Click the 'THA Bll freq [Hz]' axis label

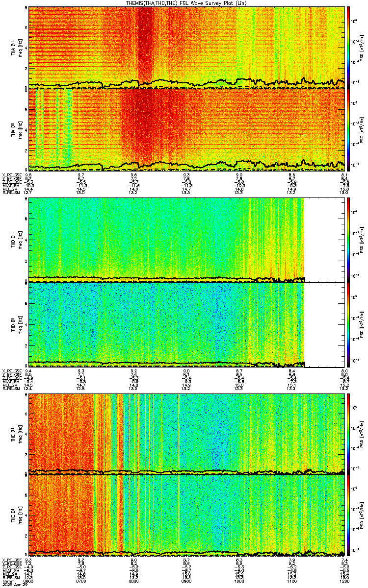(17, 129)
